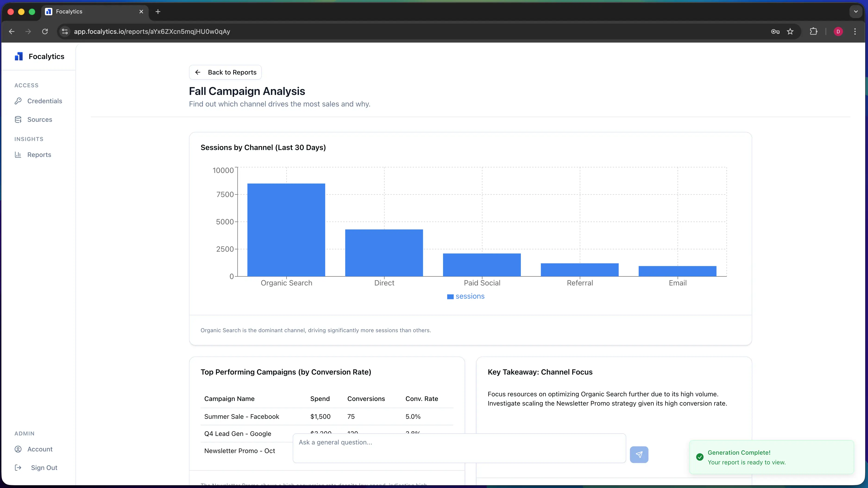This screenshot has height=488, width=868.
Task: Click Back to Reports button
Action: [225, 72]
